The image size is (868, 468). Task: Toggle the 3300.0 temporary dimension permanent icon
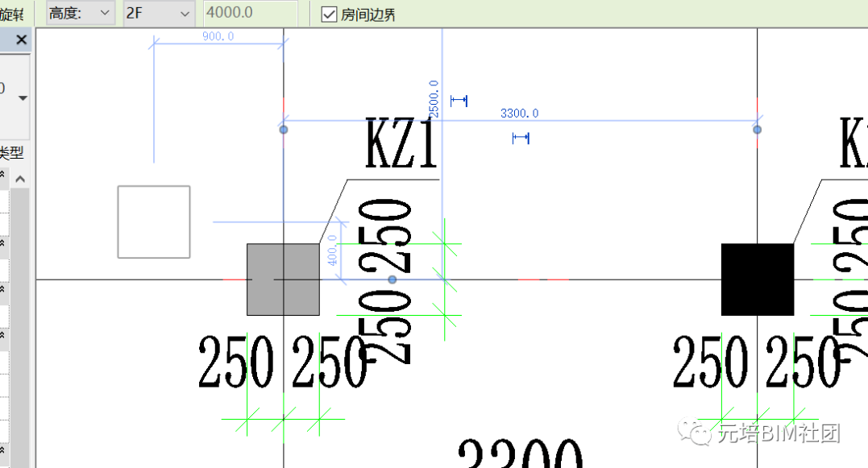pos(521,139)
